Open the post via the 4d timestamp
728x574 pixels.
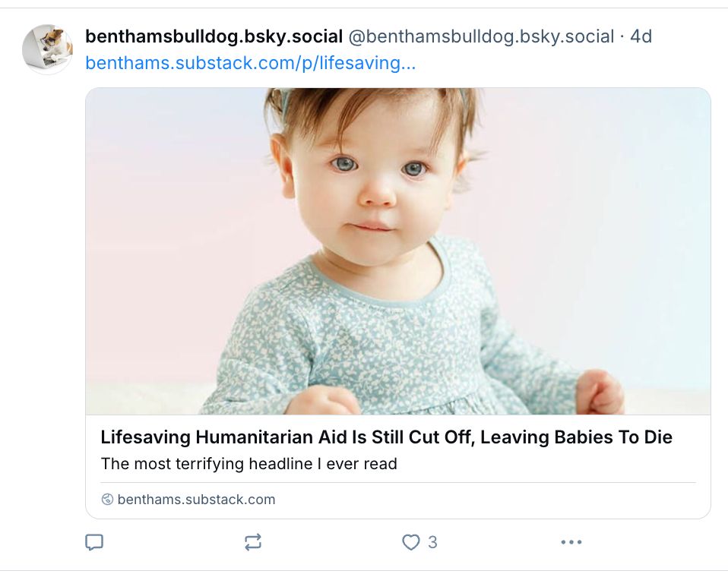[x=641, y=36]
